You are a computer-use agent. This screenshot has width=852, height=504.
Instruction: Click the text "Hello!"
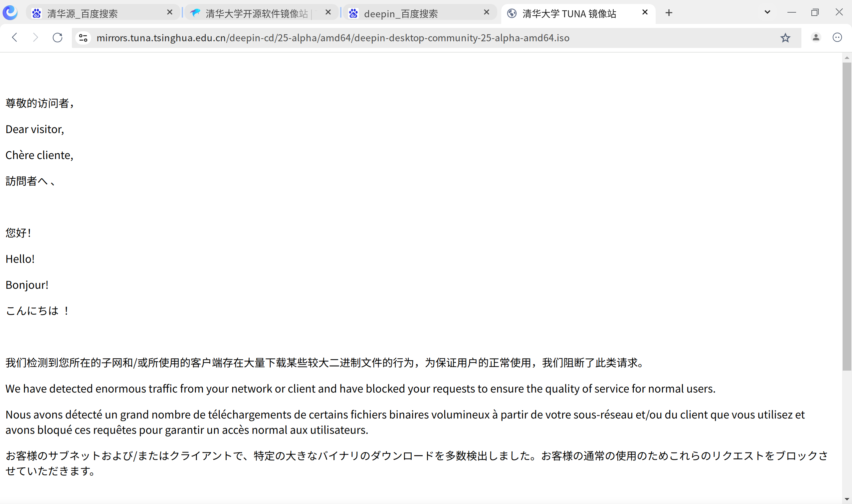coord(20,259)
